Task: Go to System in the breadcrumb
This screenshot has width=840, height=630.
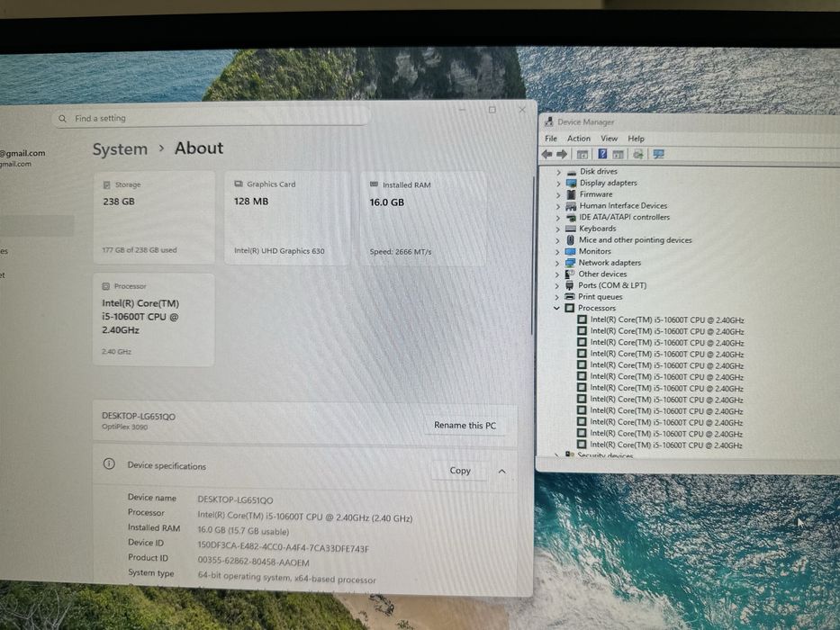Action: [120, 148]
